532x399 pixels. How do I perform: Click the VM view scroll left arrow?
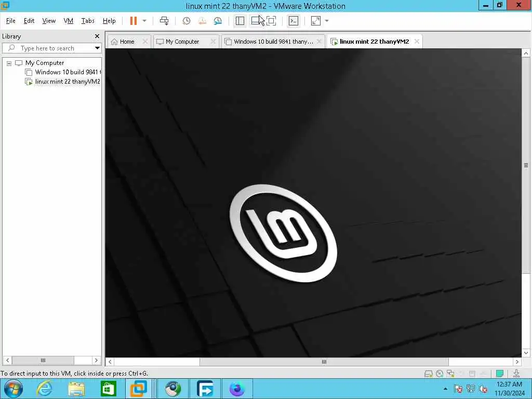click(x=110, y=362)
